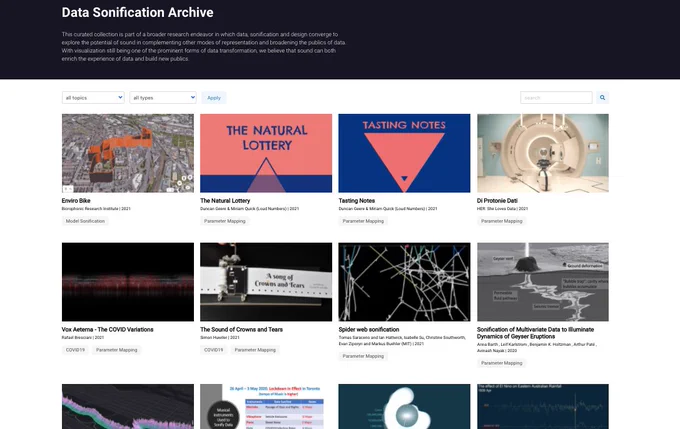Open the 'all topics' dropdown

click(93, 98)
